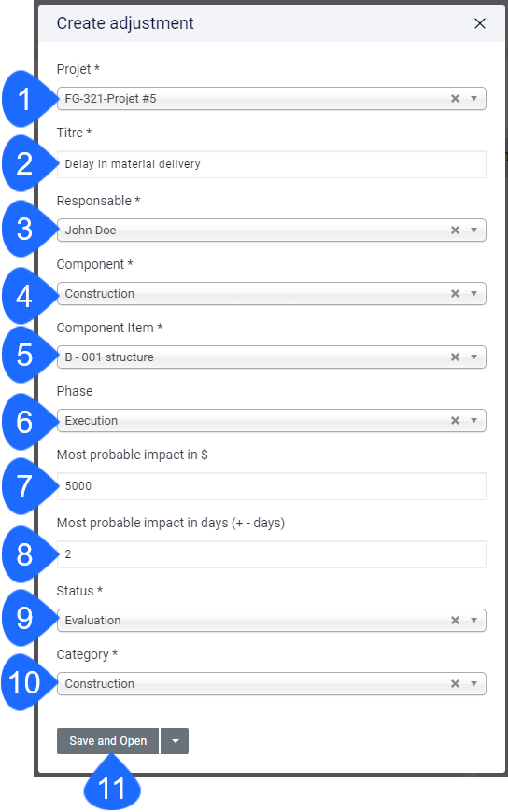The width and height of the screenshot is (508, 812).
Task: Expand the Component dropdown arrow
Action: pos(473,294)
